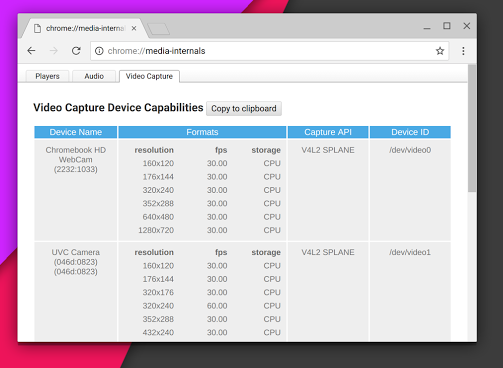Bookmark page with the star icon

coord(440,51)
